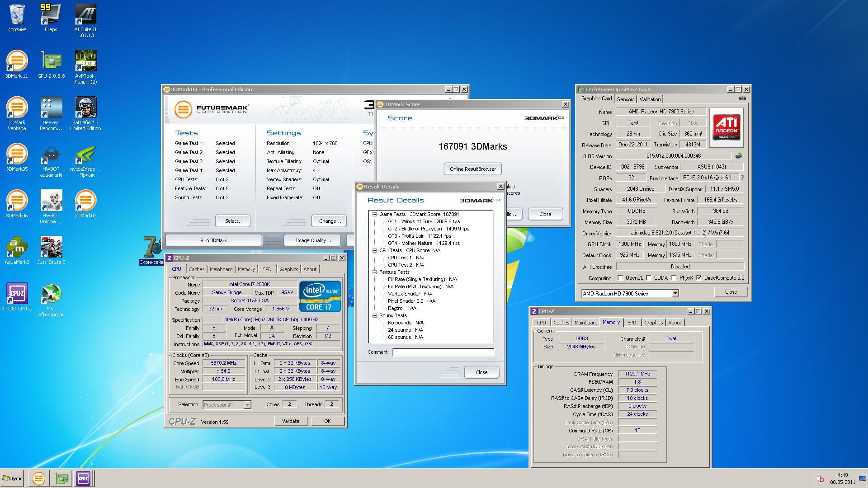The width and height of the screenshot is (868, 488).
Task: Open the Start (Пуск) menu
Action: (x=12, y=478)
